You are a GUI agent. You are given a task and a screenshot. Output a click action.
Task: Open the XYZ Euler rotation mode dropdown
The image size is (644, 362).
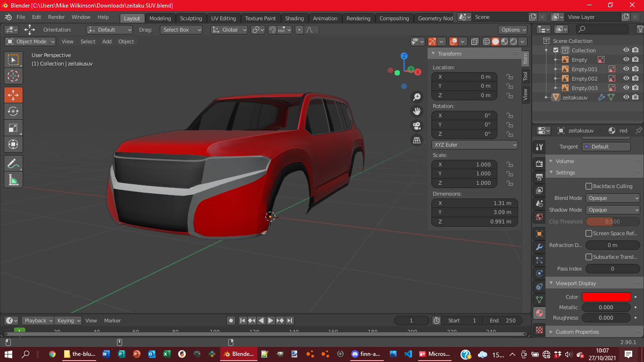(x=474, y=145)
